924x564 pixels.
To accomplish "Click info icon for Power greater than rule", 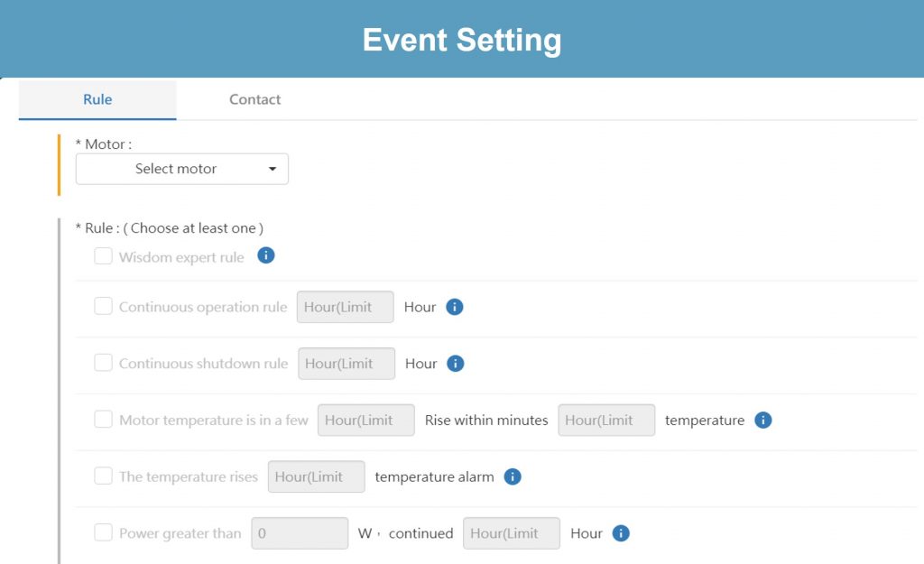I will click(621, 533).
